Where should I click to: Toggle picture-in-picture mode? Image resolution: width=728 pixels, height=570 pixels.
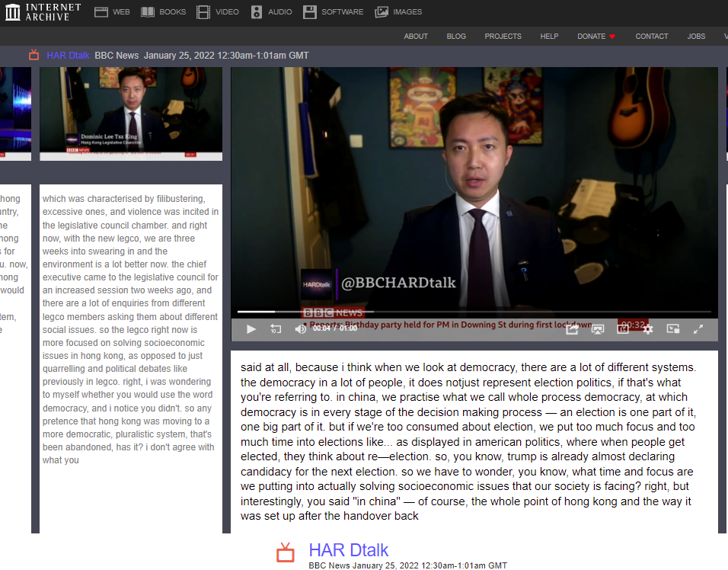pos(673,329)
